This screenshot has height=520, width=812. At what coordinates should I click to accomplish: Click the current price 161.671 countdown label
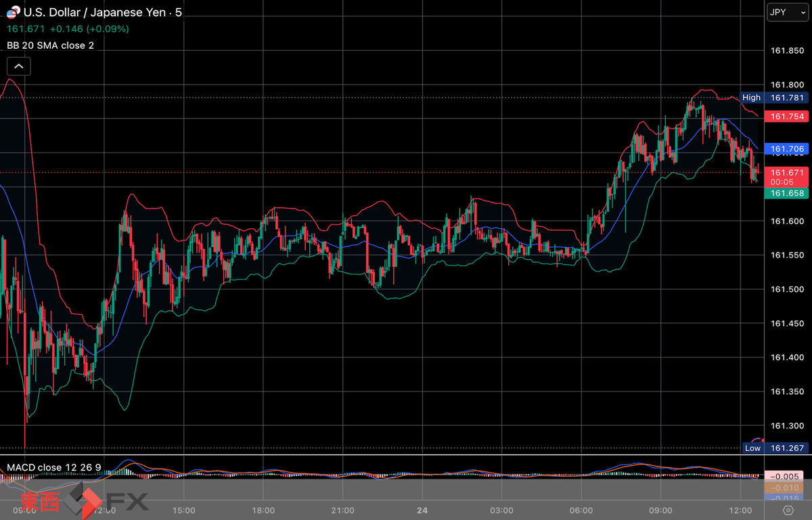pyautogui.click(x=786, y=177)
